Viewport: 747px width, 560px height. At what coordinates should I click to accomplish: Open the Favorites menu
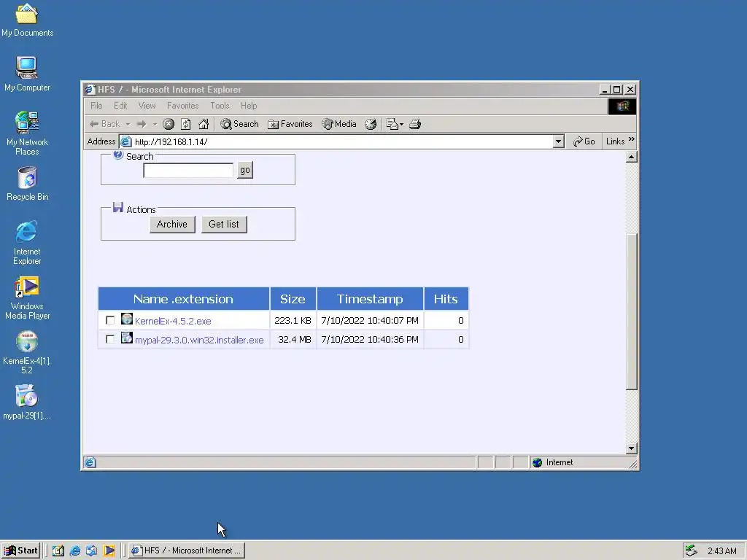tap(182, 106)
